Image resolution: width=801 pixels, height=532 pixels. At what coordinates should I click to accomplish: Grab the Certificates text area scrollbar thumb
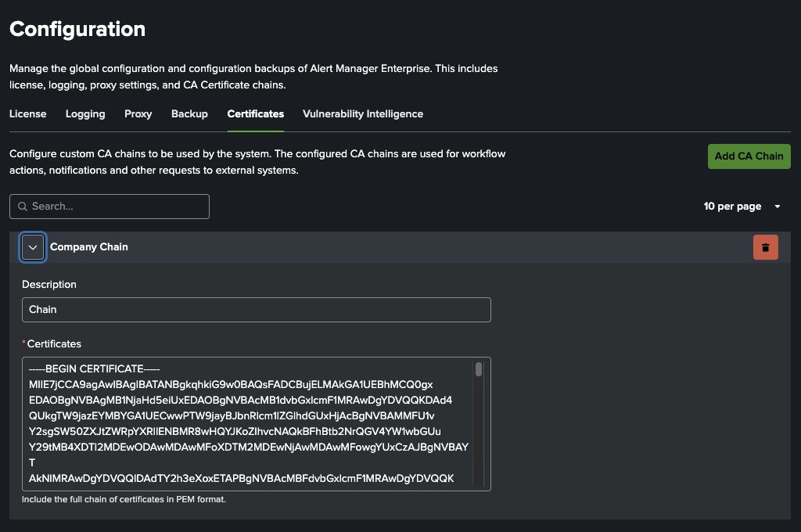coord(479,369)
